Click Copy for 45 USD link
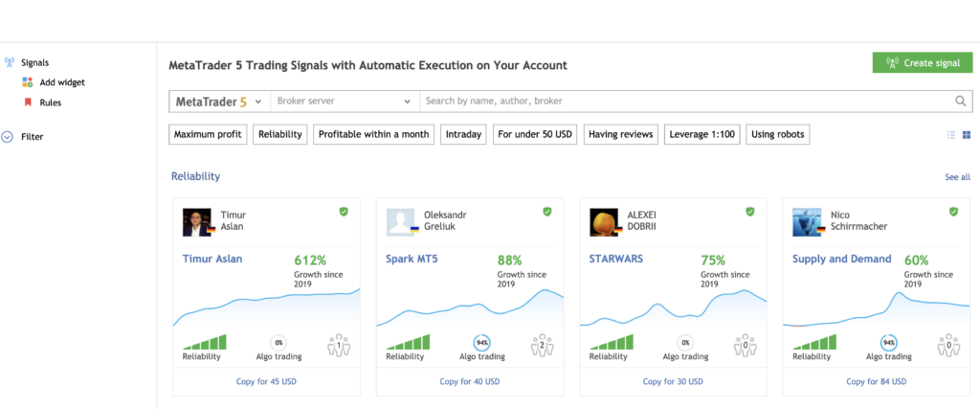The height and width of the screenshot is (409, 980). coord(266,381)
